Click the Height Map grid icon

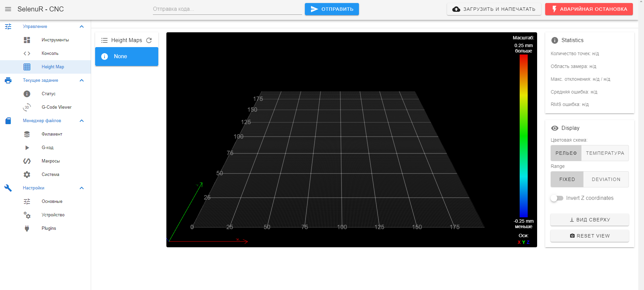coord(27,67)
